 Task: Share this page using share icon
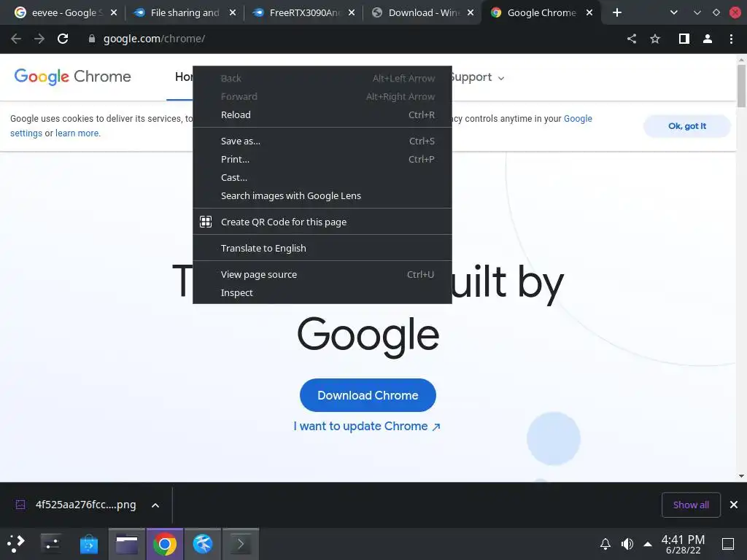[x=632, y=39]
